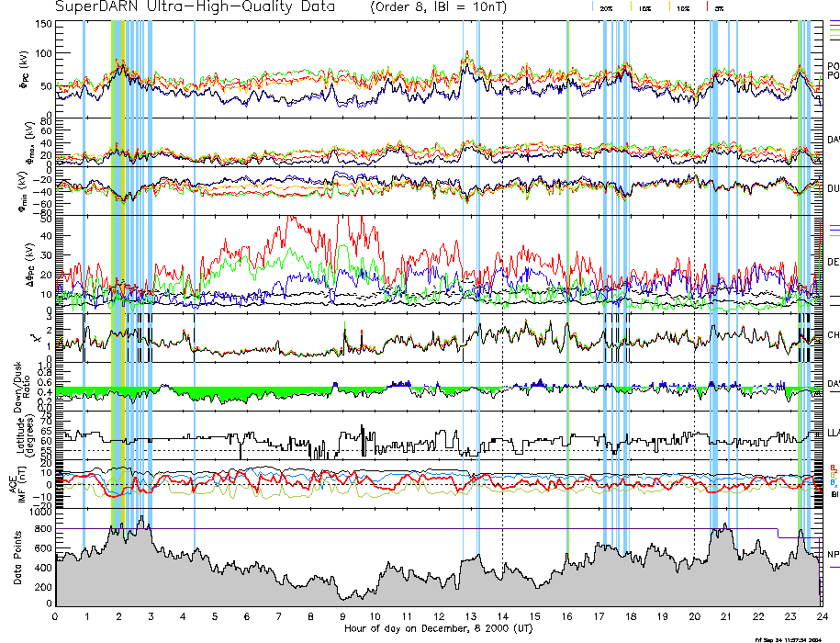Image resolution: width=840 pixels, height=643 pixels.
Task: Click the 'Data Points' axis label
Action: point(17,558)
